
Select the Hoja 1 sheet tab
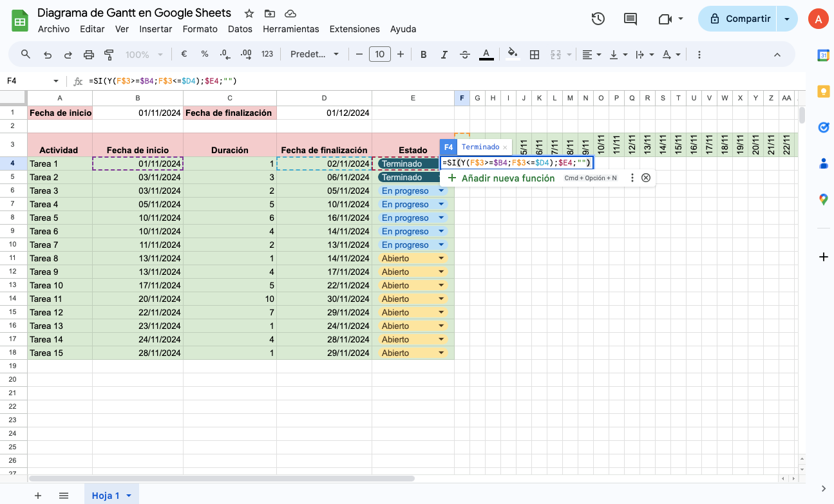pos(111,495)
